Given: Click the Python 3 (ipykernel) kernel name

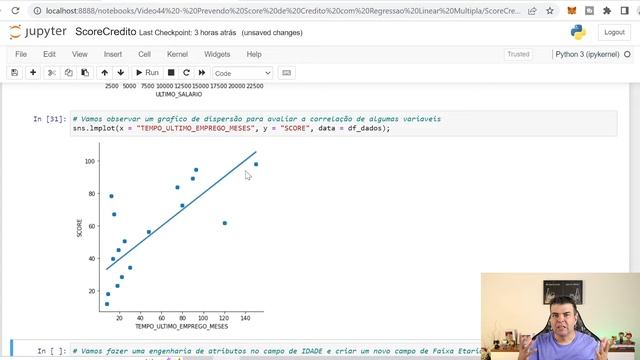Looking at the screenshot, I should [587, 54].
